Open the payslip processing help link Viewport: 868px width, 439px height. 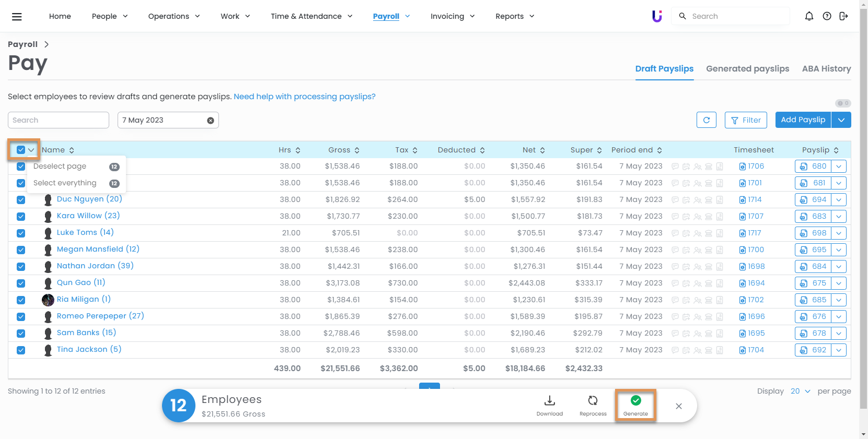(304, 97)
